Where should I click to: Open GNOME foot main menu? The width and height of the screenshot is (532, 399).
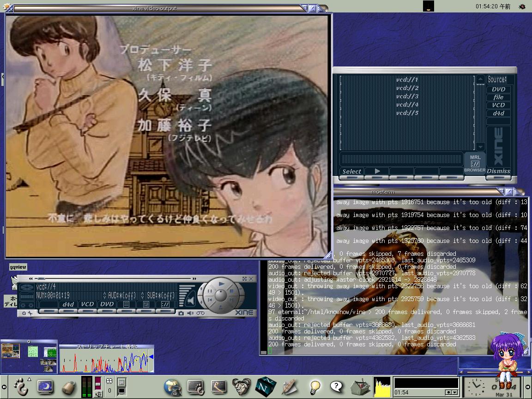[x=21, y=387]
